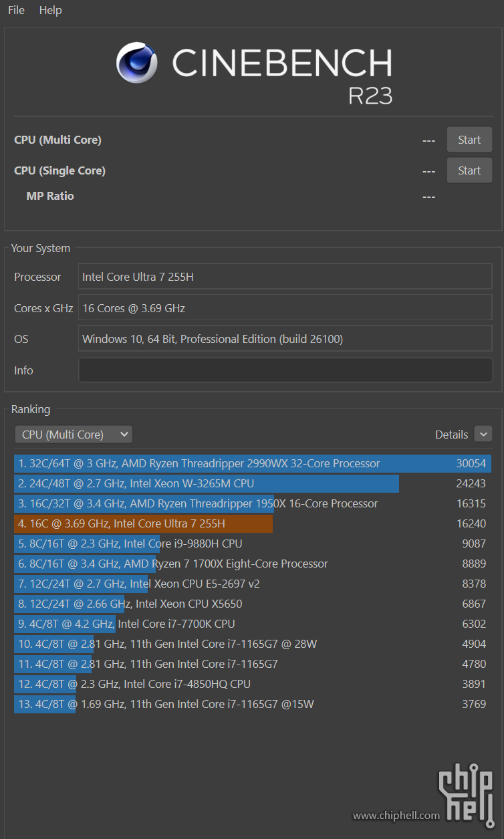Click the OS value Windows 10 field

(x=285, y=339)
